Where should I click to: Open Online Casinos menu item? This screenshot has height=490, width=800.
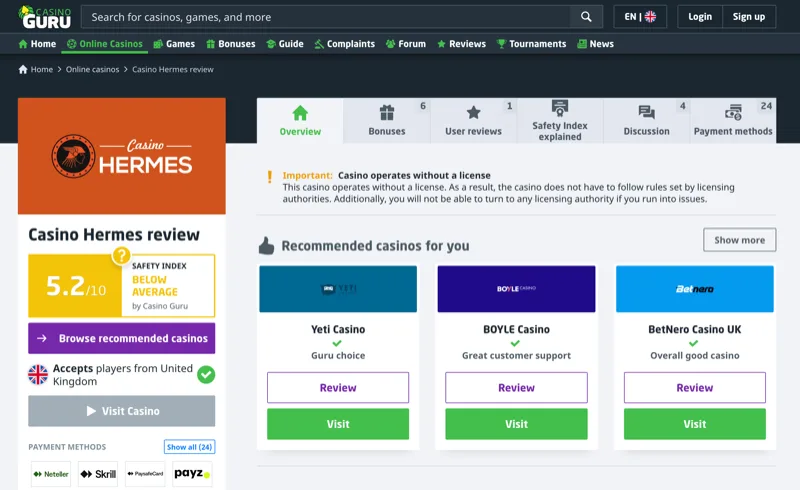pyautogui.click(x=105, y=44)
